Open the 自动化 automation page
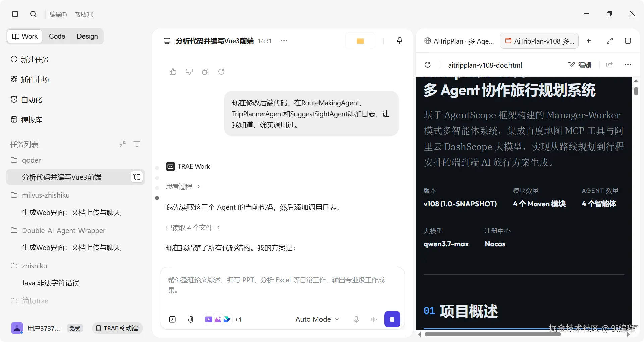The width and height of the screenshot is (644, 342). [x=26, y=100]
